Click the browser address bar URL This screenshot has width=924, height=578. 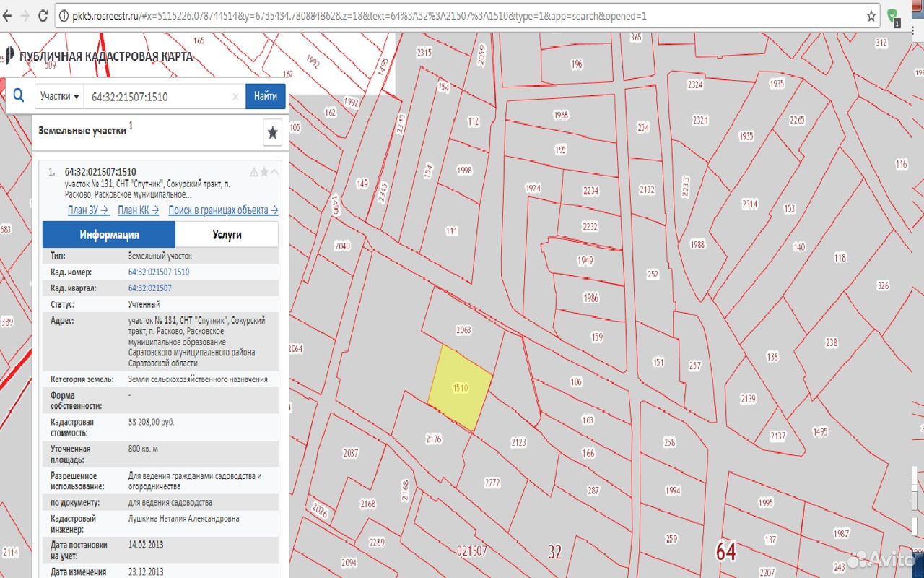click(x=359, y=15)
